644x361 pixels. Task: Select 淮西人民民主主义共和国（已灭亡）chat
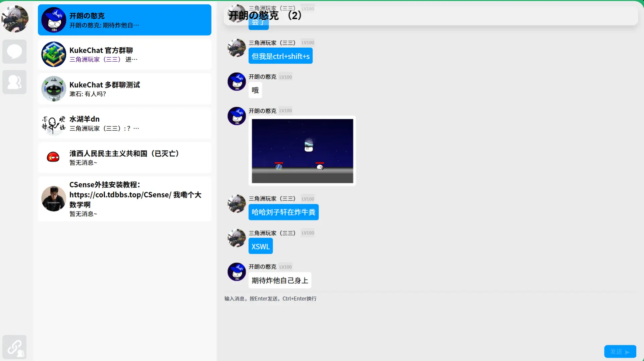coord(124,158)
